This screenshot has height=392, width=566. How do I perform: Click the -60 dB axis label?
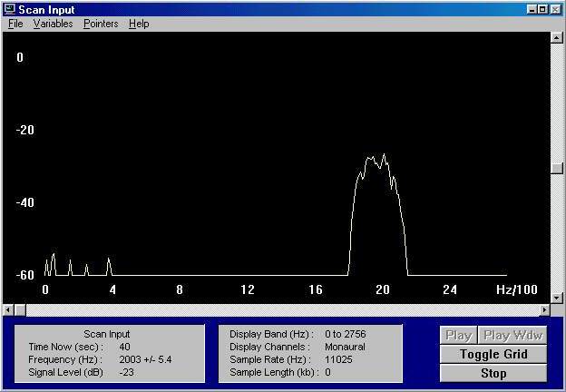point(24,275)
